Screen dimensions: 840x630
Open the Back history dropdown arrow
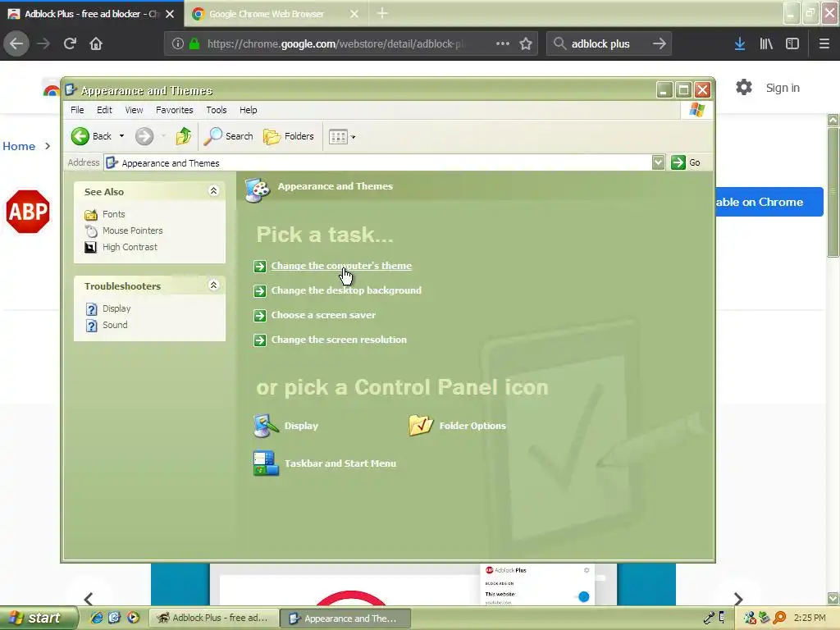(x=121, y=136)
